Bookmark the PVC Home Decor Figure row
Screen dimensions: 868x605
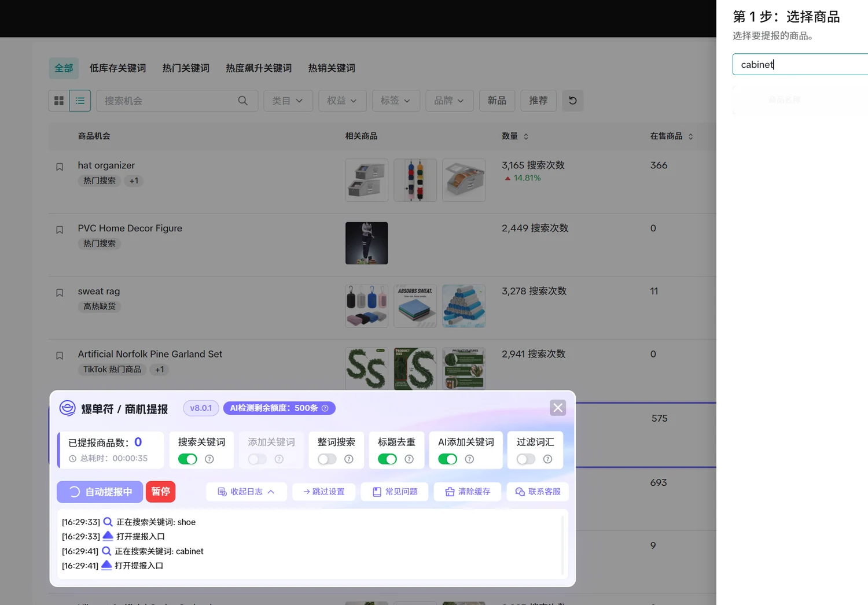pyautogui.click(x=60, y=230)
